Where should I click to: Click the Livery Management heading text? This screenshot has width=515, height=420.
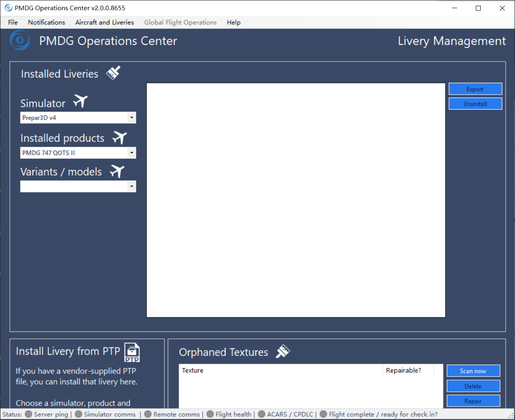tap(452, 41)
